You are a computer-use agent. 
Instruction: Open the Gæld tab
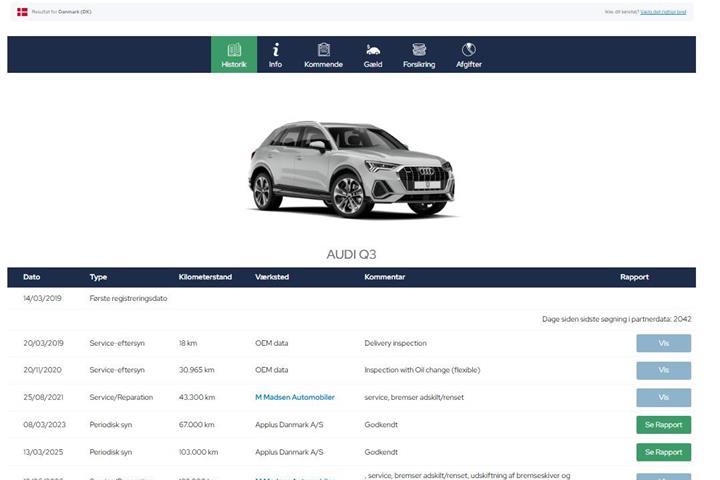click(373, 55)
